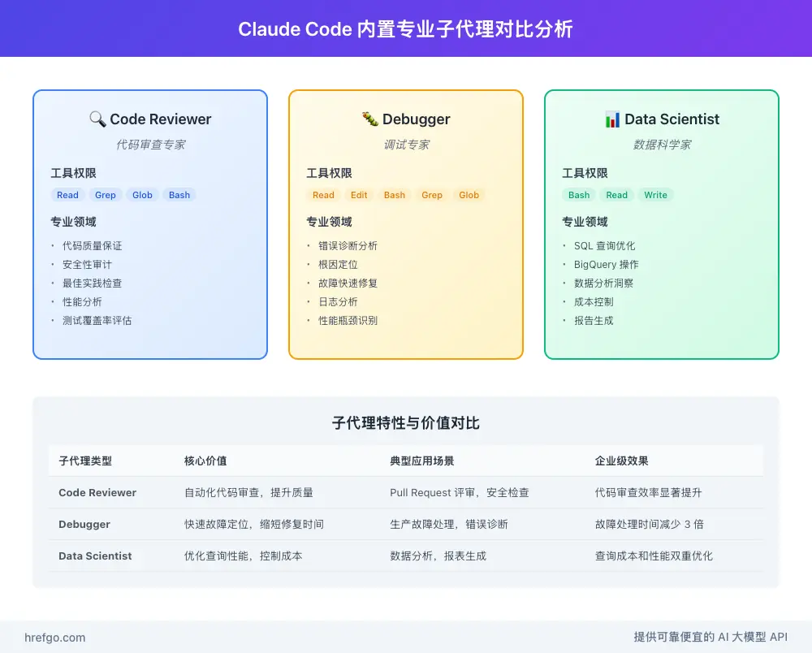
Task: Click 专业领域 label in Debugger card
Action: [x=330, y=222]
